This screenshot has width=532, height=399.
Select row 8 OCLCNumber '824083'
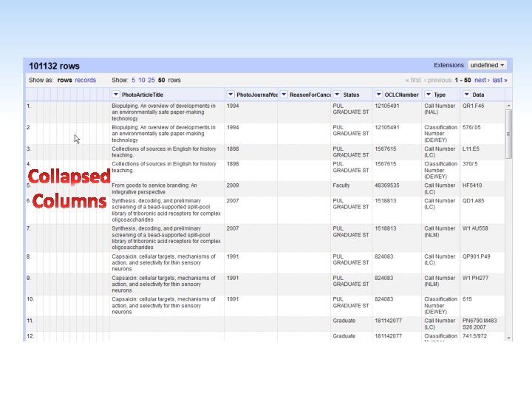coord(383,256)
